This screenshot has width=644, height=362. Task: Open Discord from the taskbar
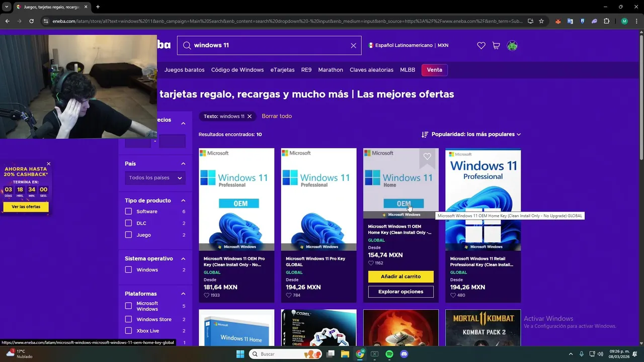[404, 354]
